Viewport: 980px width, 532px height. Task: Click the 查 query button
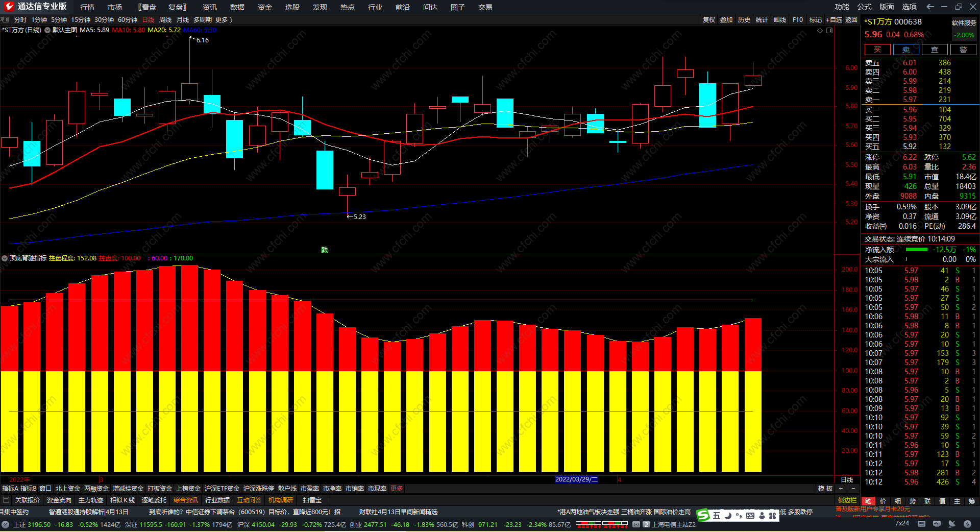(x=935, y=50)
